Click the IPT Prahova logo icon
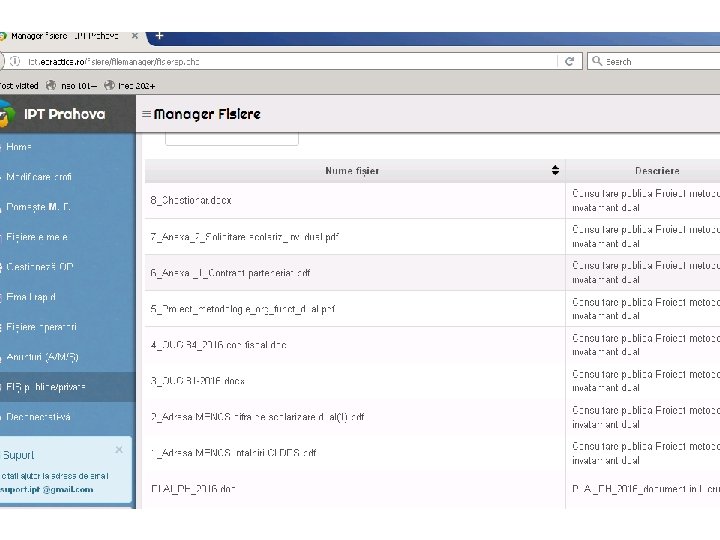The height and width of the screenshot is (540, 720). pos(6,114)
